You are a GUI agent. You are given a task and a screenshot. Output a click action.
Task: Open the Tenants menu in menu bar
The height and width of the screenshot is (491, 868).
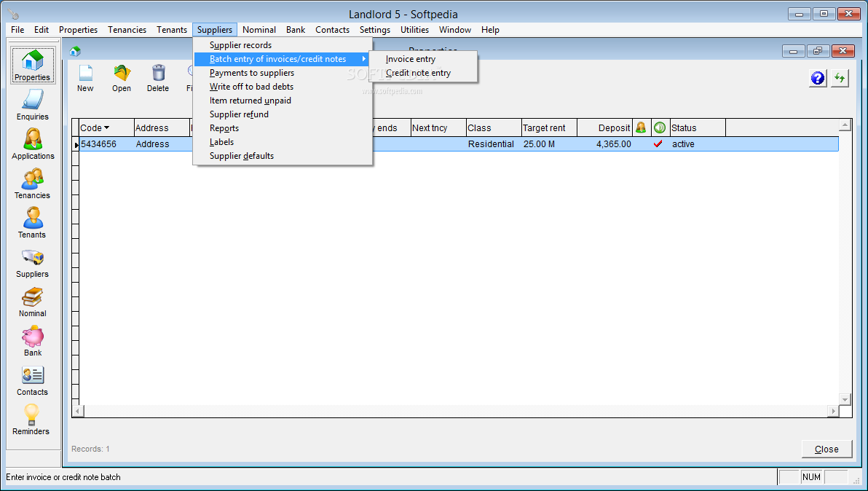(172, 30)
